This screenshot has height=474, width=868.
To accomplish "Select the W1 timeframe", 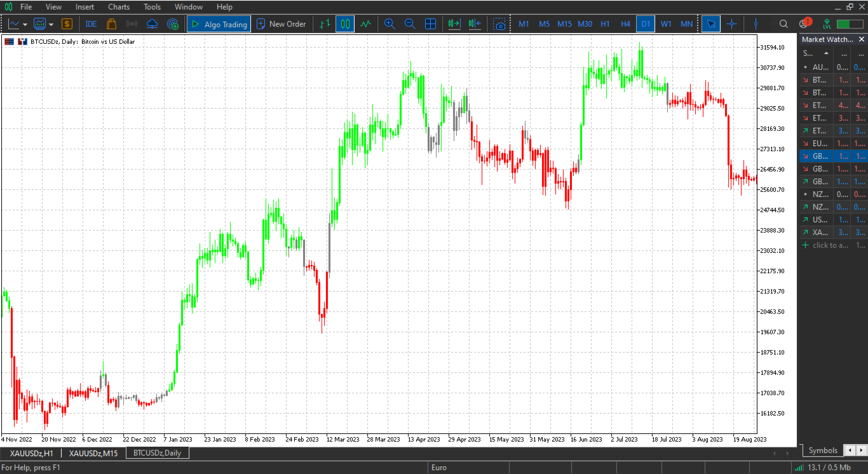I will [x=666, y=24].
